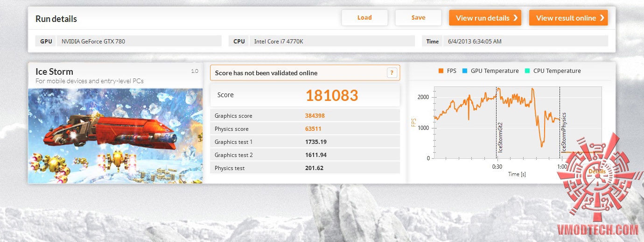
Task: Click the Physics score value 63511
Action: (313, 129)
